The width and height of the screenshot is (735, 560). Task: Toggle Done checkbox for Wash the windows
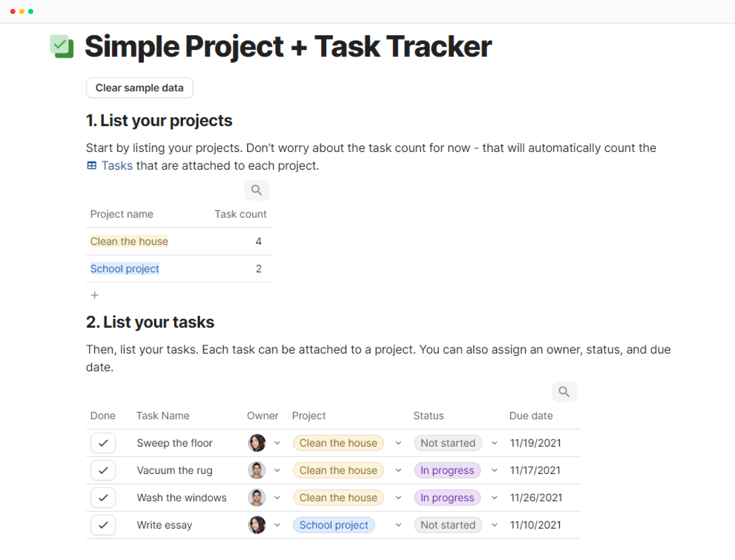[103, 498]
